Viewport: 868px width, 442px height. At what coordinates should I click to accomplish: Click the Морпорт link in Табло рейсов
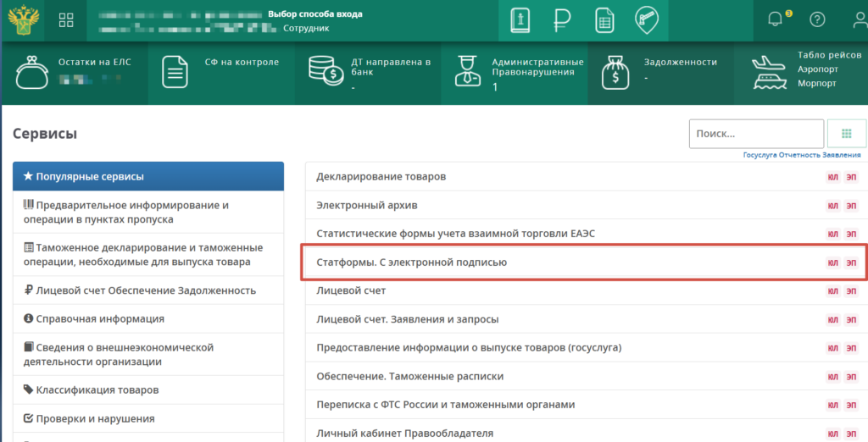coord(816,84)
